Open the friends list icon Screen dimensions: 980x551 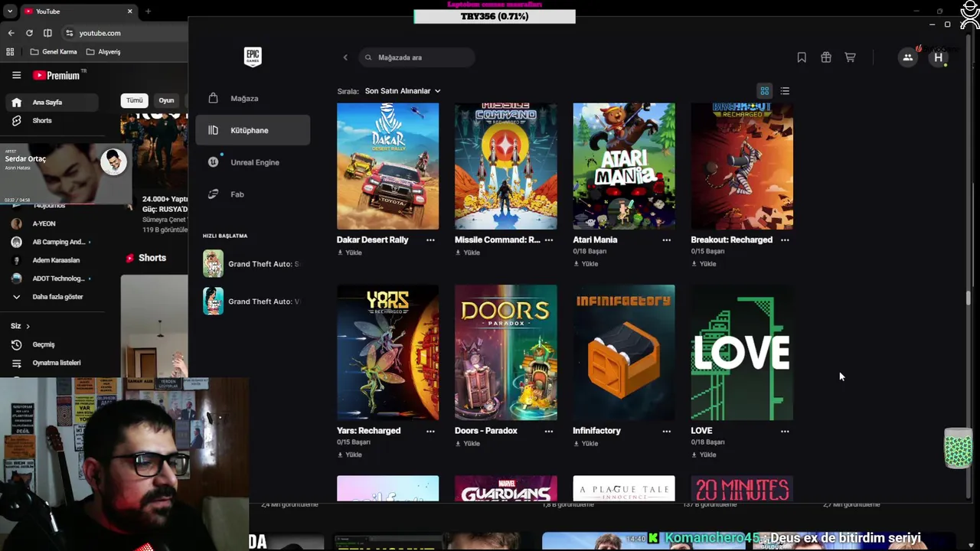point(907,57)
